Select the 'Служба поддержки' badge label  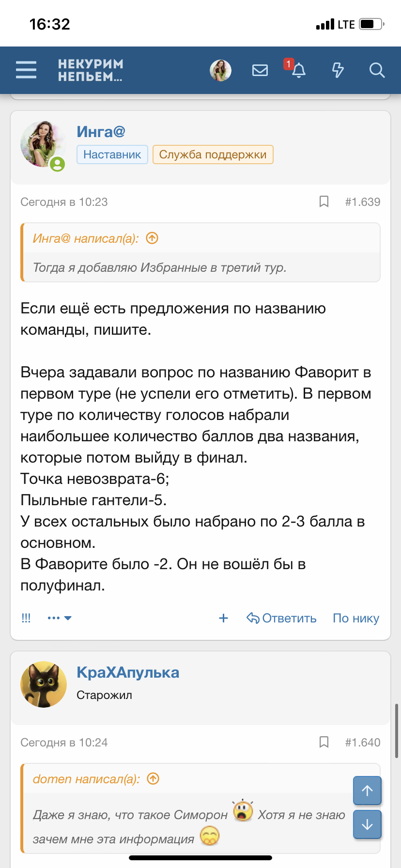[213, 155]
